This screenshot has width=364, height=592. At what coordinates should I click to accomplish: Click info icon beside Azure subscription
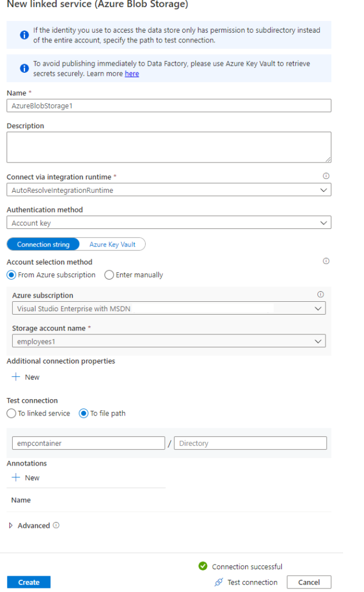click(320, 295)
